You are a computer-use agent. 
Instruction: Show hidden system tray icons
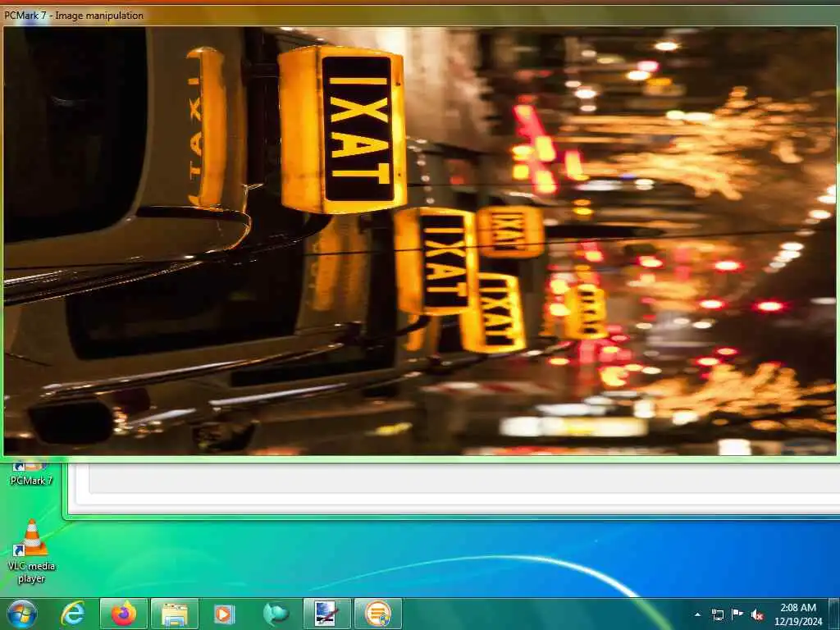(697, 614)
